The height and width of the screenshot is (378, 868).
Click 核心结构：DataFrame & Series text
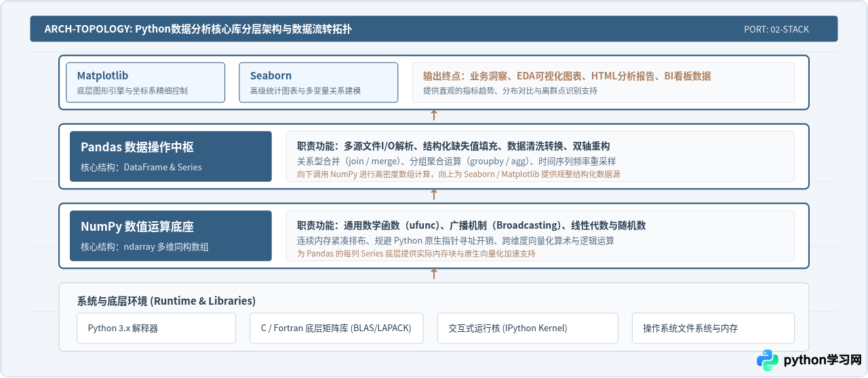click(x=141, y=167)
